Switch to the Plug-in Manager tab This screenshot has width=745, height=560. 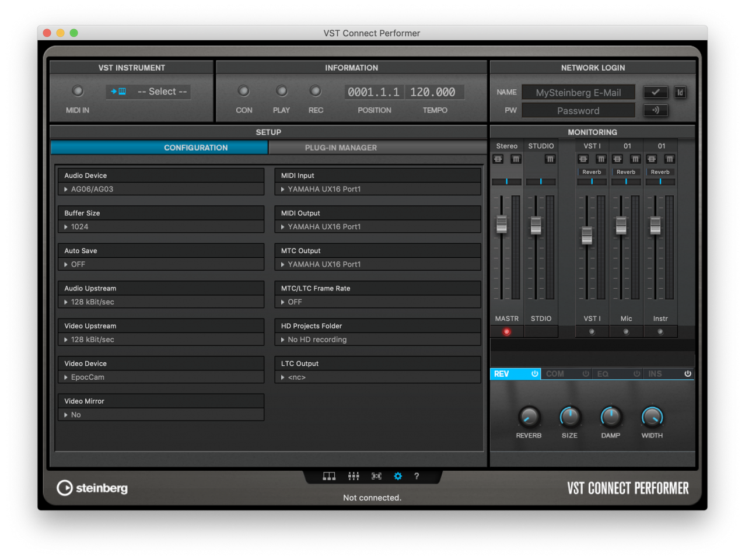click(341, 147)
